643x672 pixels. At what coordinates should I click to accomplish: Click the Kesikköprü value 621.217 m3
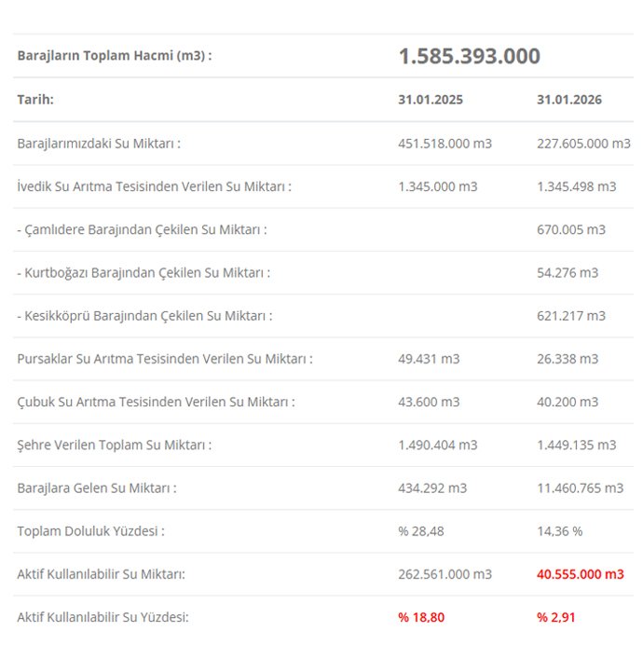570,316
